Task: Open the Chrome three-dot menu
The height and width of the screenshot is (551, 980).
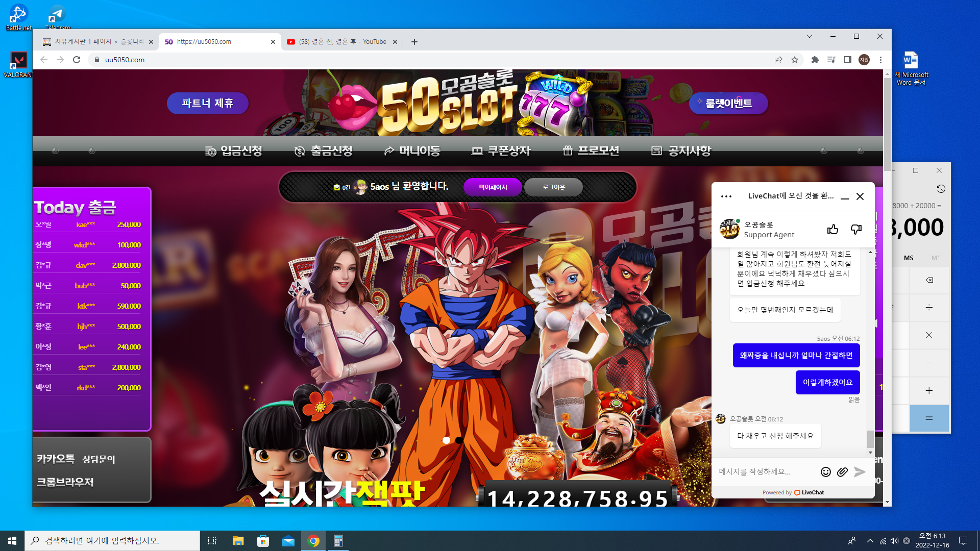Action: tap(880, 60)
